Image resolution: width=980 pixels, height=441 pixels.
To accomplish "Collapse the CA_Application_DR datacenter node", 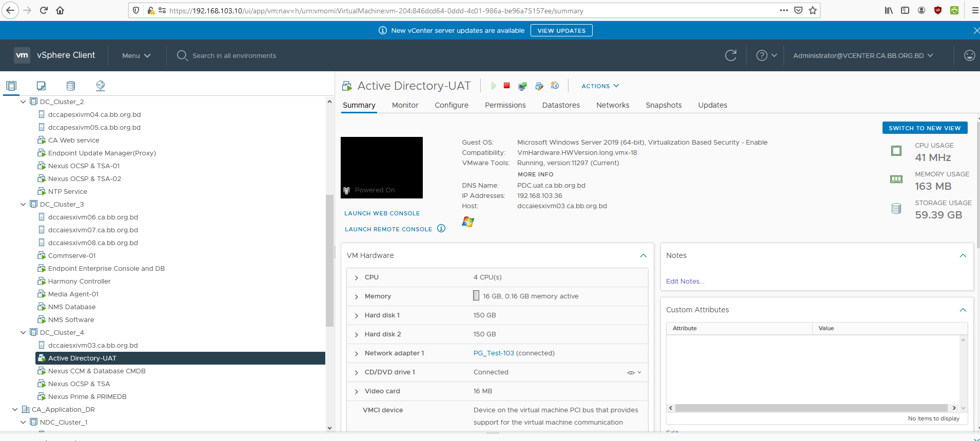I will coord(15,409).
